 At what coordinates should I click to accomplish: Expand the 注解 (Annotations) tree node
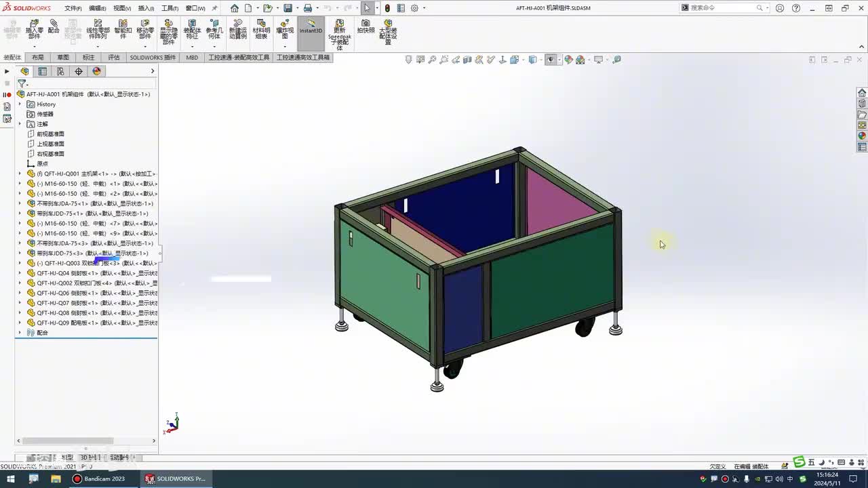coord(20,124)
